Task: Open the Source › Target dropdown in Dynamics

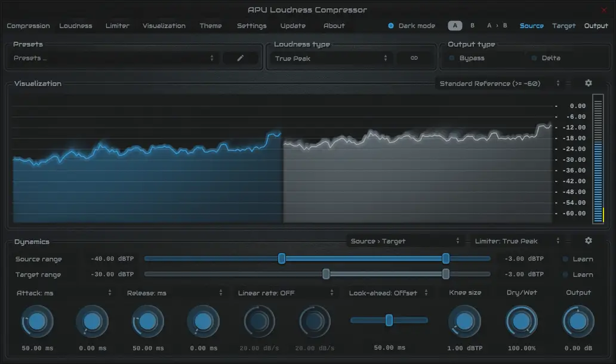Action: coord(405,241)
